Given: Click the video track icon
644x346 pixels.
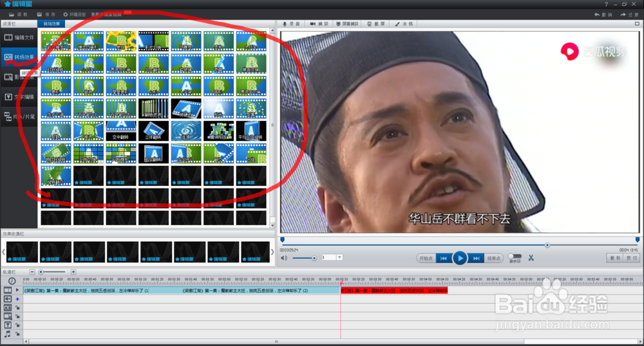Looking at the screenshot, I should click(x=7, y=290).
